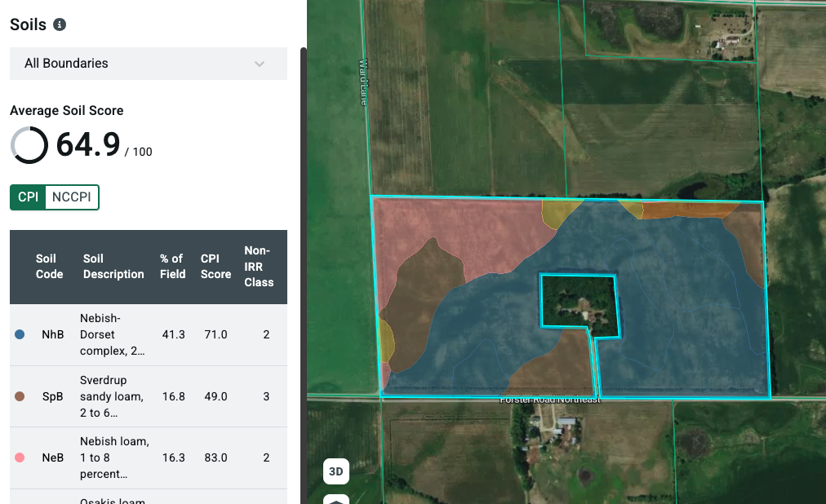Click the 16.8 percent of field value
Screen dimensions: 826x504
pyautogui.click(x=173, y=396)
